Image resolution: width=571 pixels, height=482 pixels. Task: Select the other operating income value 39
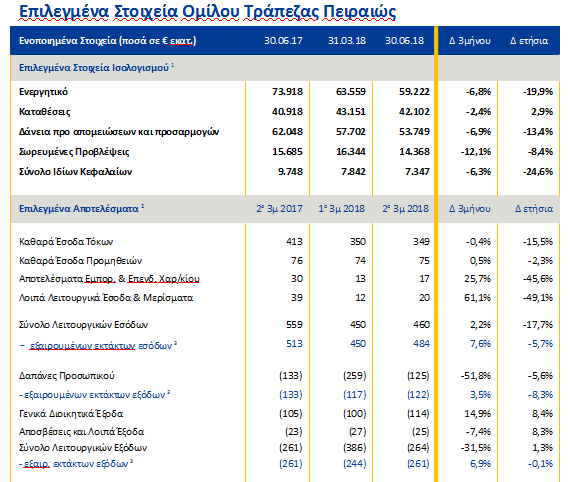(297, 298)
